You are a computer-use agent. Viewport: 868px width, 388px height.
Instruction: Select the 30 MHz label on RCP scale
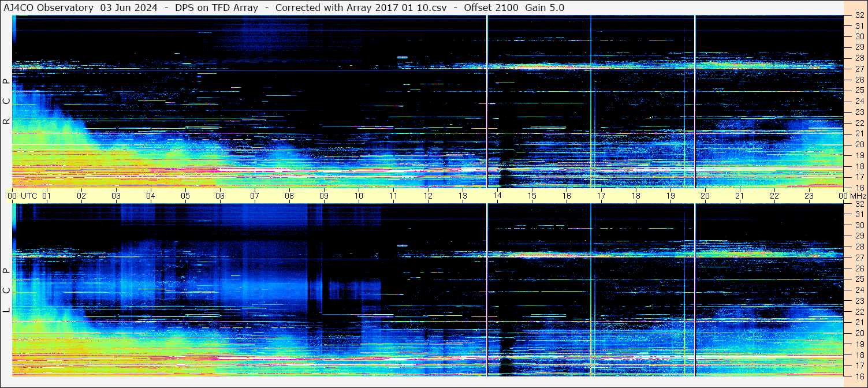click(x=859, y=36)
